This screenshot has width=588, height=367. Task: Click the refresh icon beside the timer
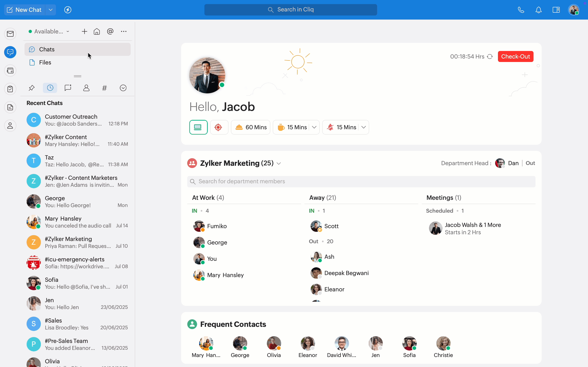[490, 56]
